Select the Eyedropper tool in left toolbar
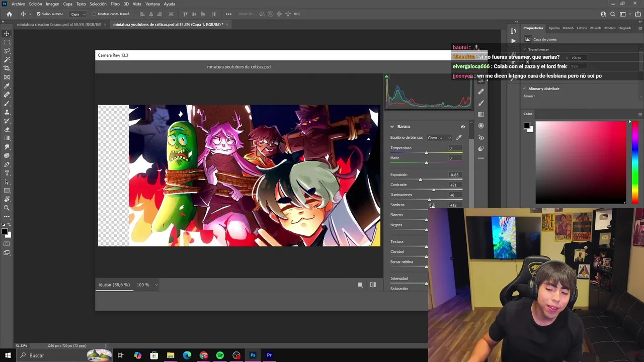Viewport: 644px width, 362px height. tap(7, 86)
